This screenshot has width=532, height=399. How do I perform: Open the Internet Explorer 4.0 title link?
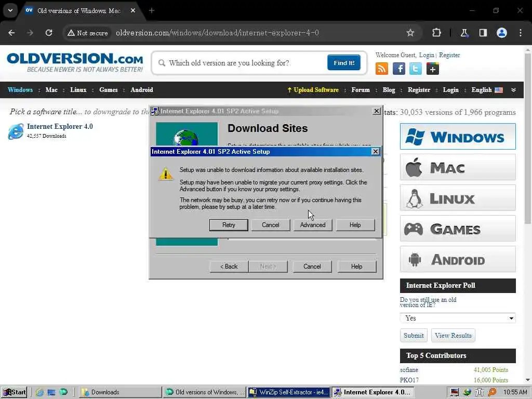tap(60, 127)
